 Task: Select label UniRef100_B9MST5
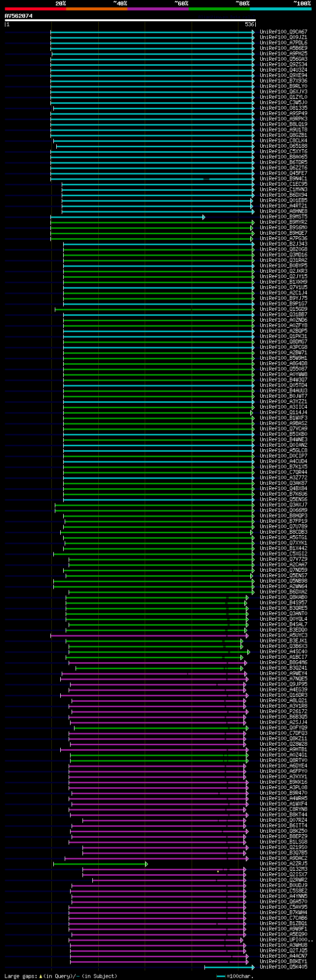(283, 216)
